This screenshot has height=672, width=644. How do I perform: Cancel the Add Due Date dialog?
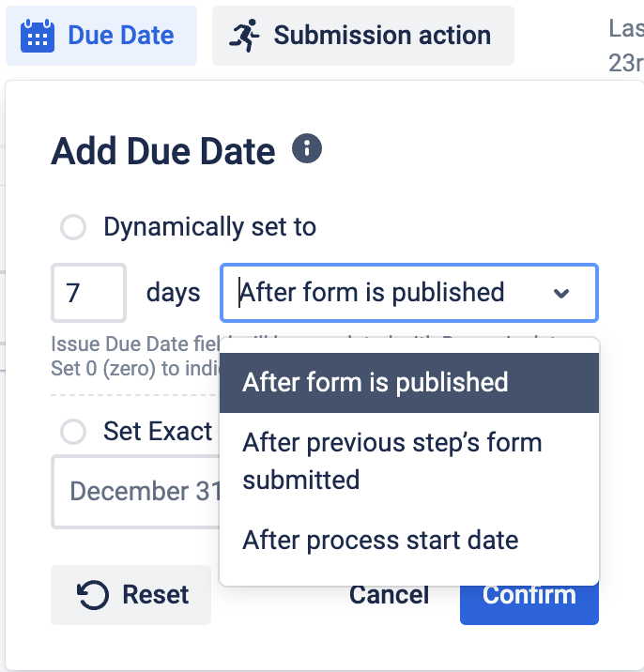click(x=389, y=595)
